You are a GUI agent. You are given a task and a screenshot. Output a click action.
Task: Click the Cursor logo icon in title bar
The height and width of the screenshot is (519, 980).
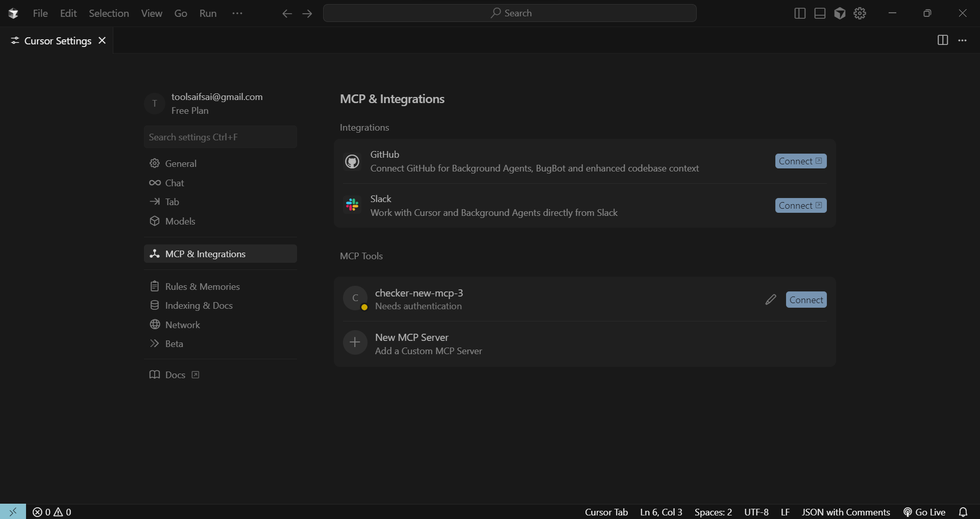click(x=13, y=13)
